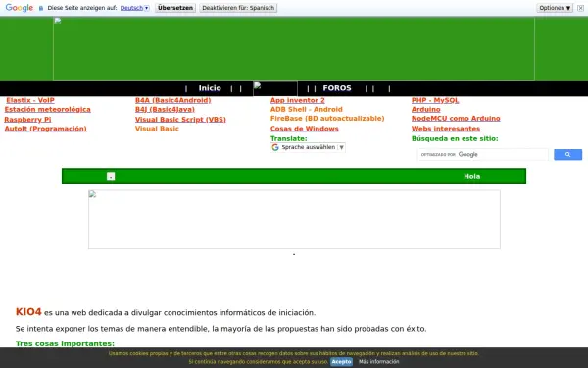
Task: Open PHP - MySQL link
Action: 435,101
